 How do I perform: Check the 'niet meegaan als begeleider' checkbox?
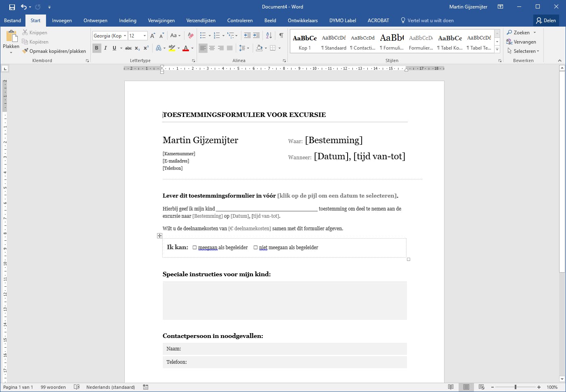coord(256,248)
